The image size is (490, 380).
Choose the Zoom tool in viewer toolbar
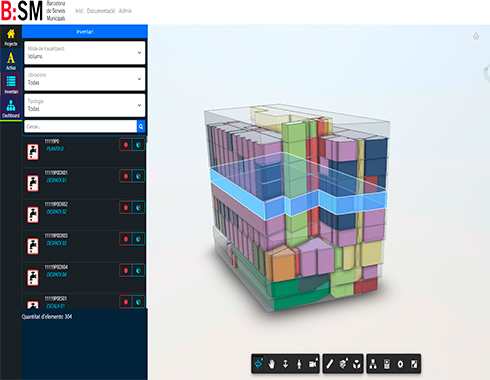[x=285, y=364]
